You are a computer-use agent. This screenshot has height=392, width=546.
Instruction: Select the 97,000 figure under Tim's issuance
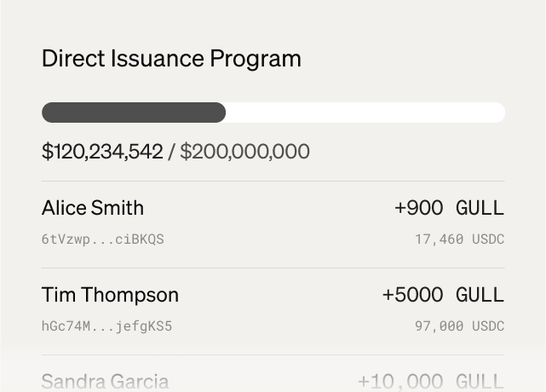coord(439,326)
